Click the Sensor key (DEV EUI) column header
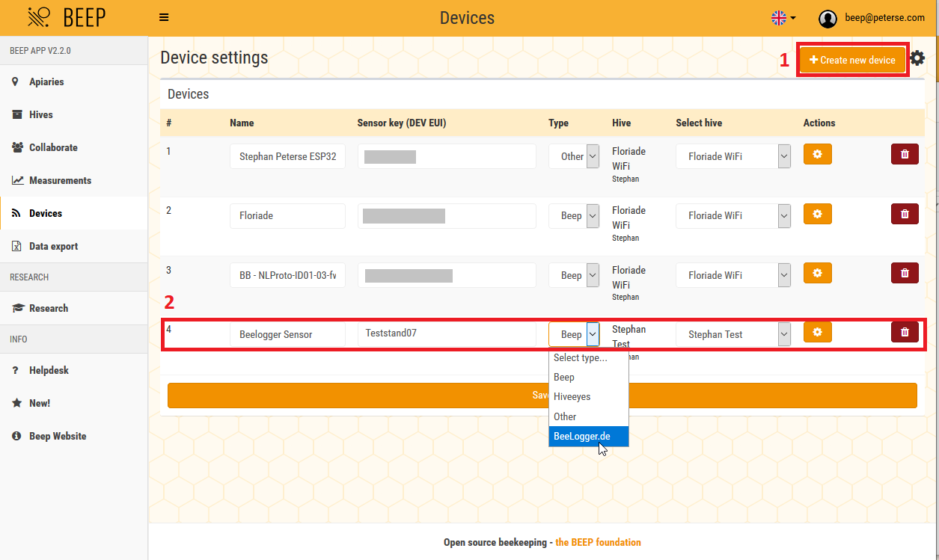939x560 pixels. (x=402, y=123)
